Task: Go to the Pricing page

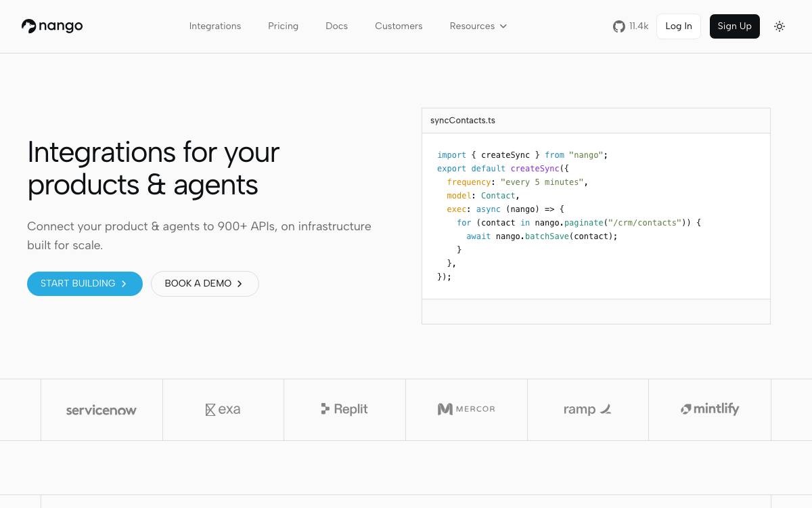Action: point(283,26)
